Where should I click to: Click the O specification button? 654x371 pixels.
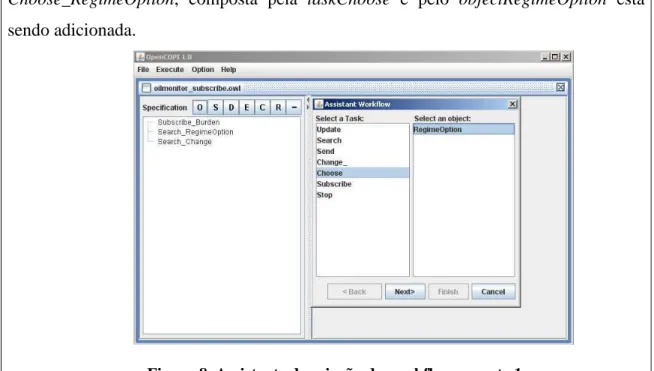200,107
